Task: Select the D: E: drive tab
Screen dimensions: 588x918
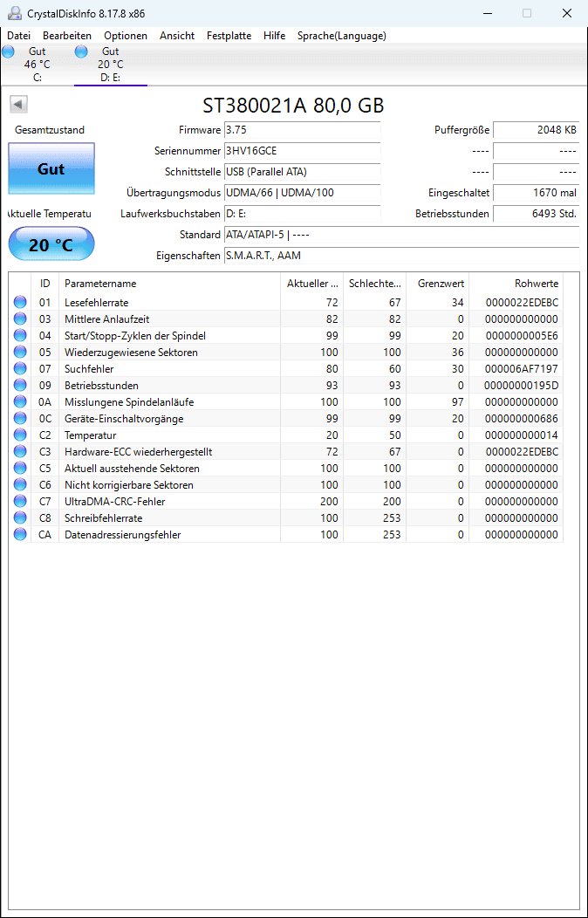Action: [111, 65]
